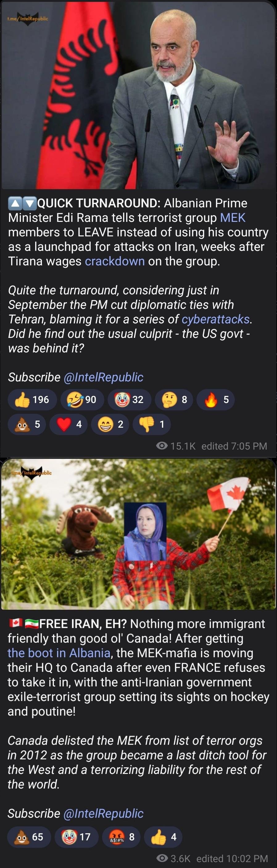The height and width of the screenshot is (868, 277).
Task: Tap the clown reaction with 32
Action: (130, 400)
